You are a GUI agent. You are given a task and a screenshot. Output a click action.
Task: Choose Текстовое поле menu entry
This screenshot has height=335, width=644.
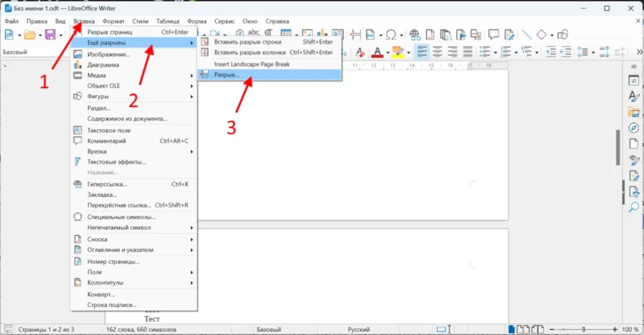134,131
